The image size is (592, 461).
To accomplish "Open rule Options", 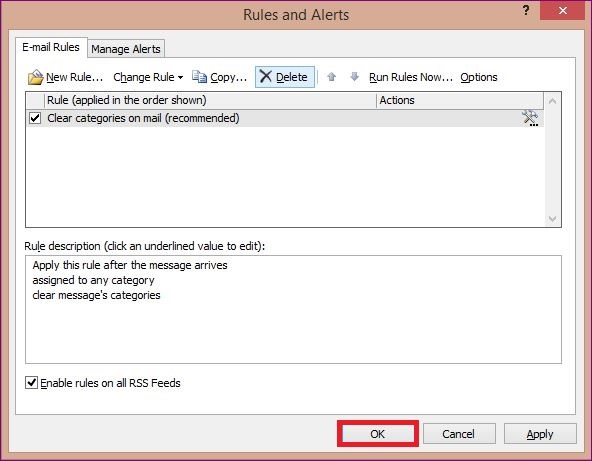I will (x=479, y=77).
